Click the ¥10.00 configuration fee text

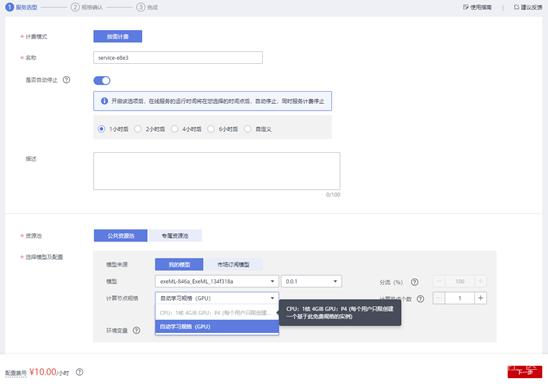[x=43, y=372]
